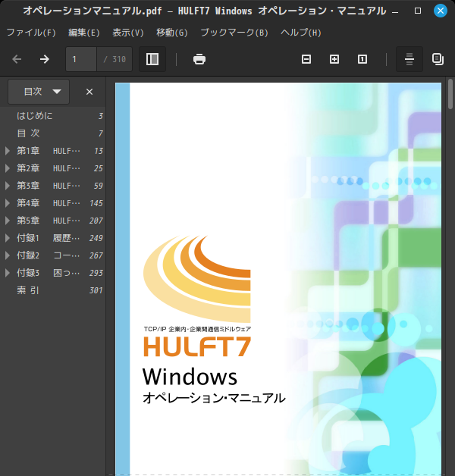Open the 目次 side pane dropdown
The width and height of the screenshot is (455, 476).
pos(39,92)
